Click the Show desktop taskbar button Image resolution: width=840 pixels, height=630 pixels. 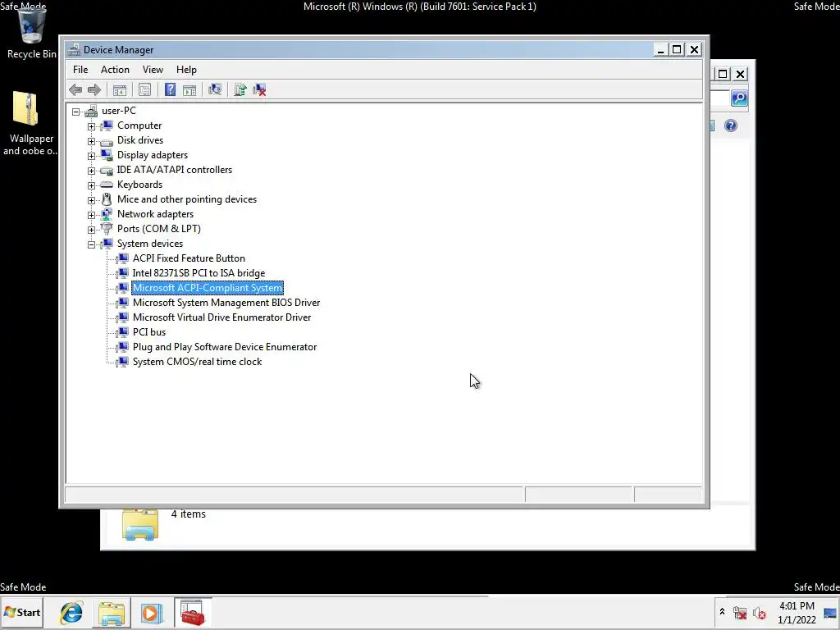830,613
